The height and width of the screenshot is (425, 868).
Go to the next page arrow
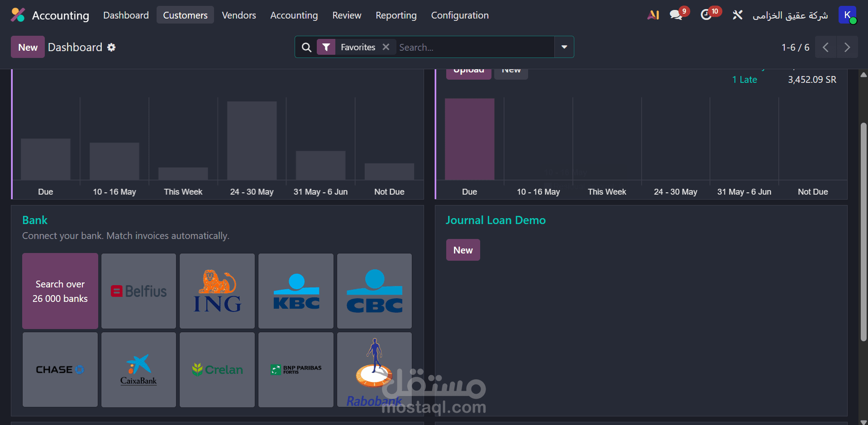click(x=847, y=47)
